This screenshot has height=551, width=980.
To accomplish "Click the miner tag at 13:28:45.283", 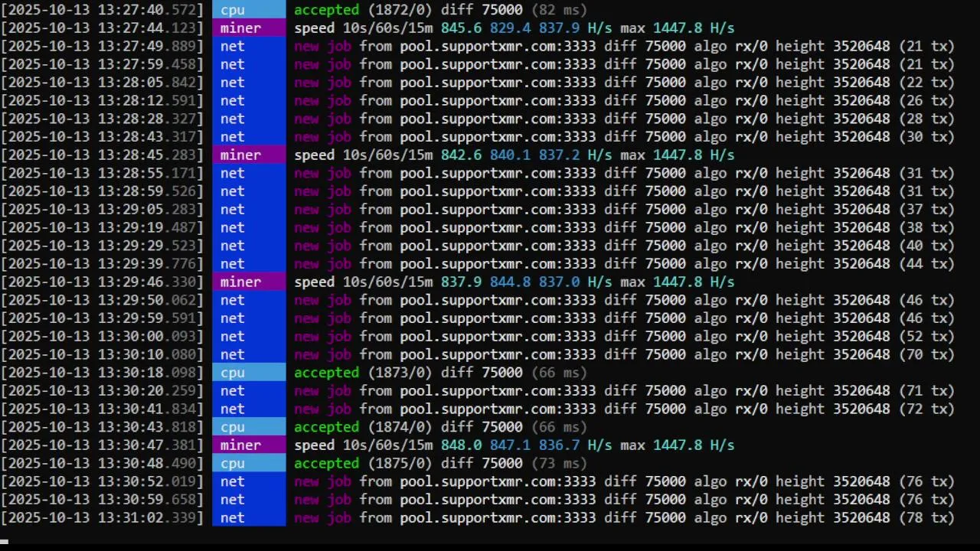I will (x=249, y=155).
